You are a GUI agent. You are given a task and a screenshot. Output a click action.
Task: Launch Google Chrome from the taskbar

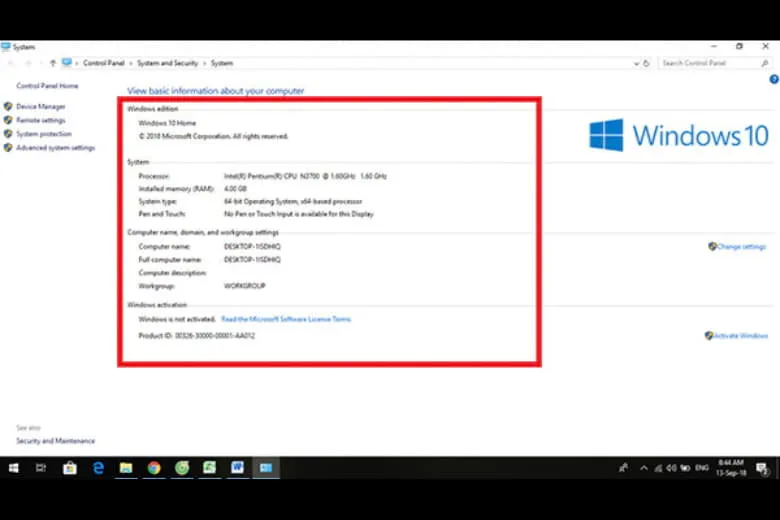point(154,467)
